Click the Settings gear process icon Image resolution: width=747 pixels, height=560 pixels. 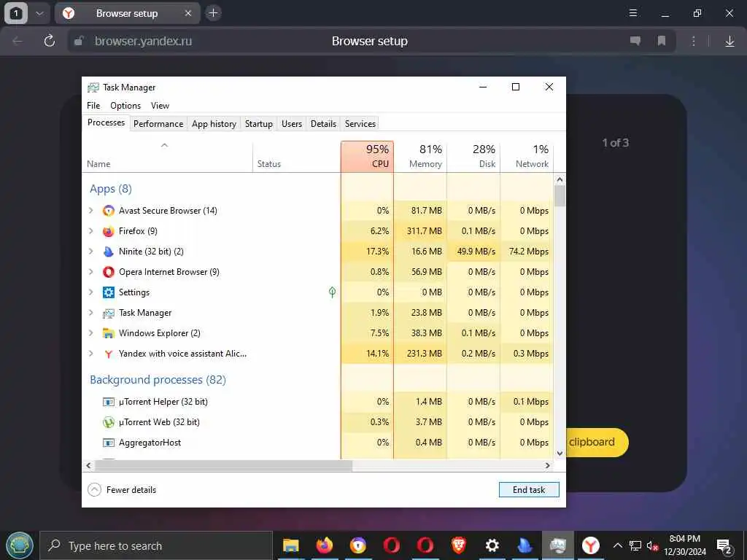tap(109, 292)
